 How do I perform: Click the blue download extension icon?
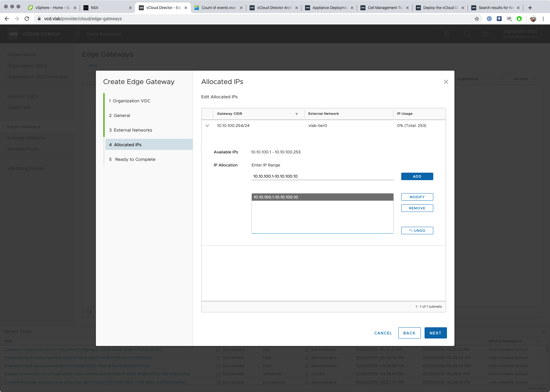(499, 19)
